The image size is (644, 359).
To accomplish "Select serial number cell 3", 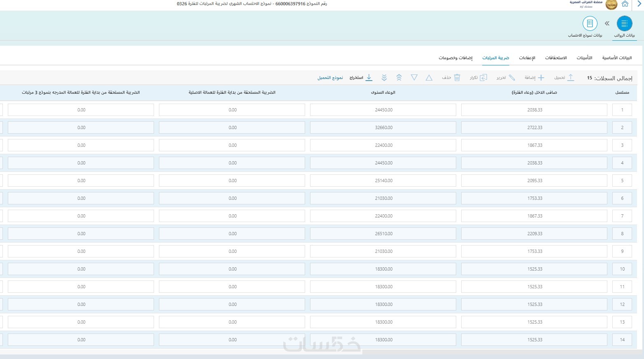I will point(622,145).
